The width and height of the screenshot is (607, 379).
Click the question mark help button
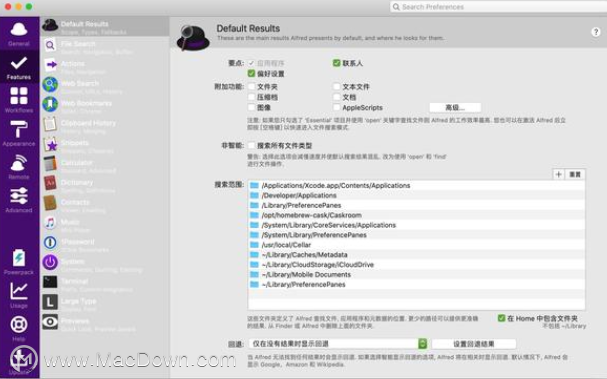(596, 32)
